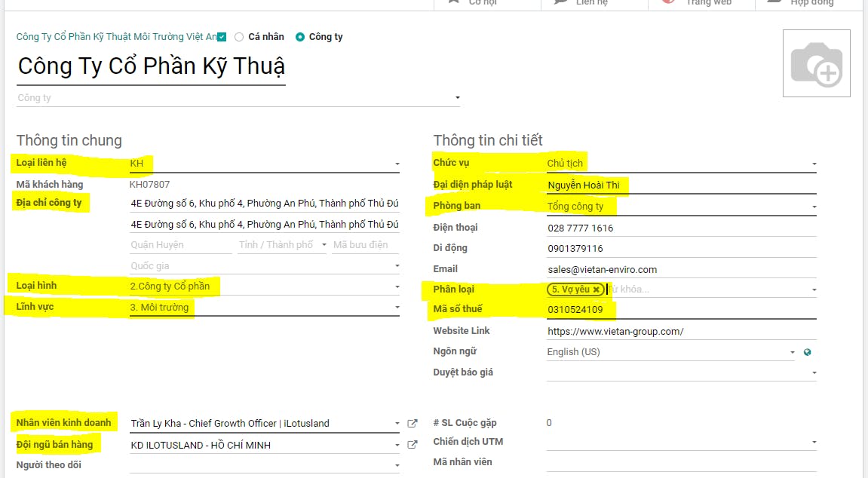Toggle the checkbox beside the company name
The image size is (868, 478).
click(x=222, y=37)
